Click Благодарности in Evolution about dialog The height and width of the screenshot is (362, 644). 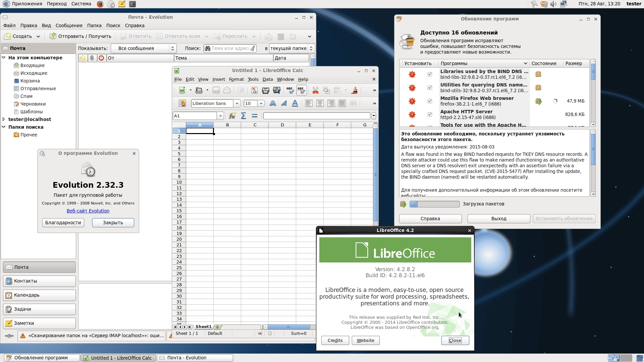click(x=63, y=223)
